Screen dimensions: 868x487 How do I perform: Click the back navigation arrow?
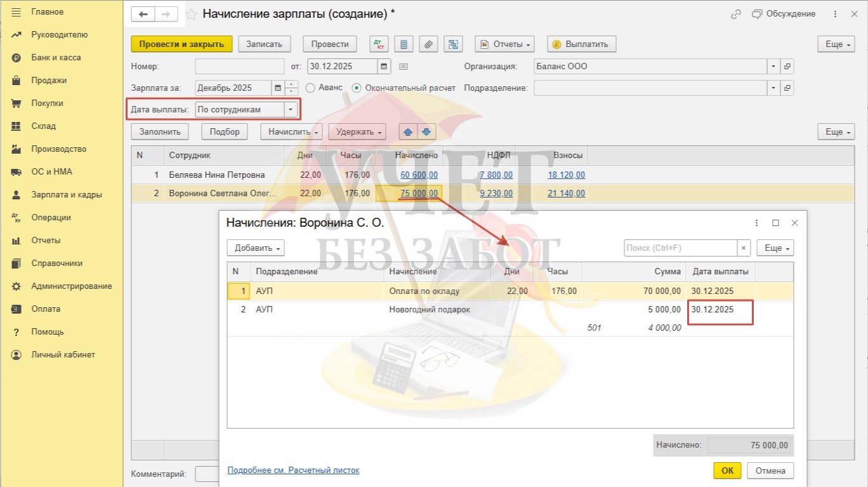(x=143, y=14)
